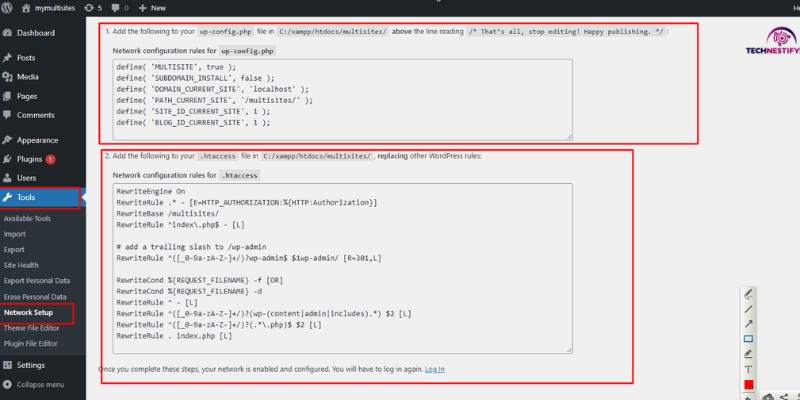
Task: Select the line drawing tool
Action: point(748,309)
